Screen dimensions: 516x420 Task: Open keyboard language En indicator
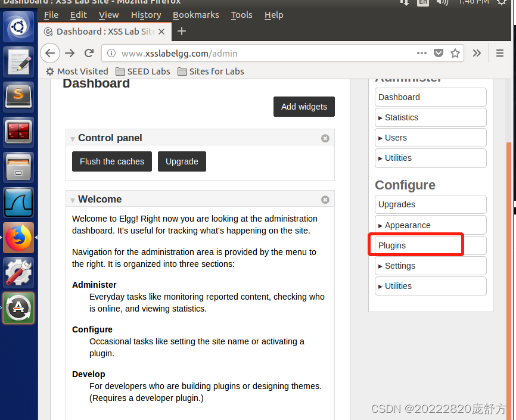tap(423, 2)
